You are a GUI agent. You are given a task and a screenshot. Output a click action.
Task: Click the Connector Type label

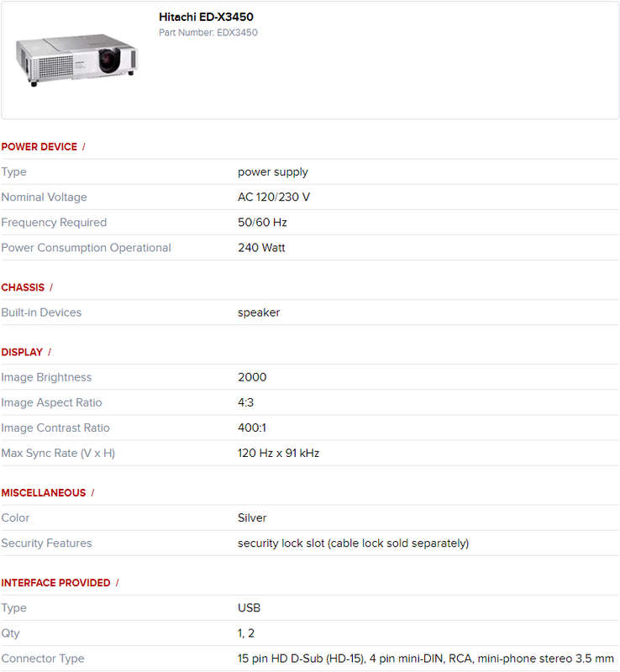43,659
